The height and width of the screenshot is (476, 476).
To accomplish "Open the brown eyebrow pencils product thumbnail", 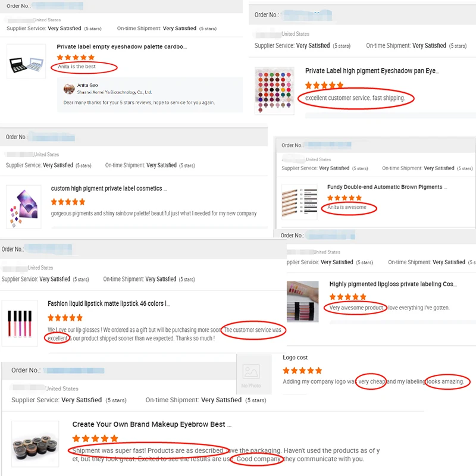I will coord(300,201).
